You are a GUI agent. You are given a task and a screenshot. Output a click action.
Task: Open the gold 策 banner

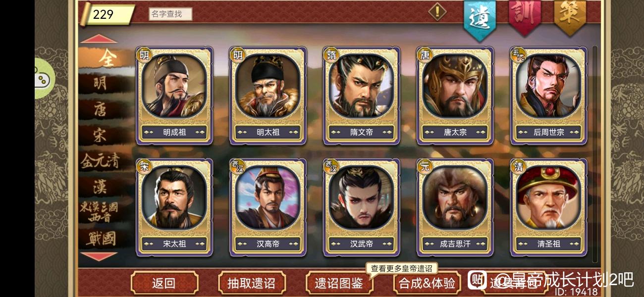point(570,16)
